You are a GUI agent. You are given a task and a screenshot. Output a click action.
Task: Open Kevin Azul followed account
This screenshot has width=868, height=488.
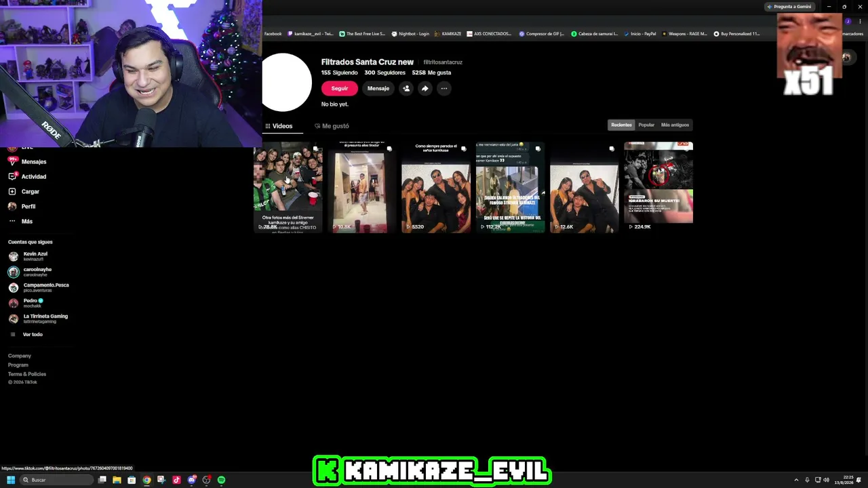click(28, 256)
